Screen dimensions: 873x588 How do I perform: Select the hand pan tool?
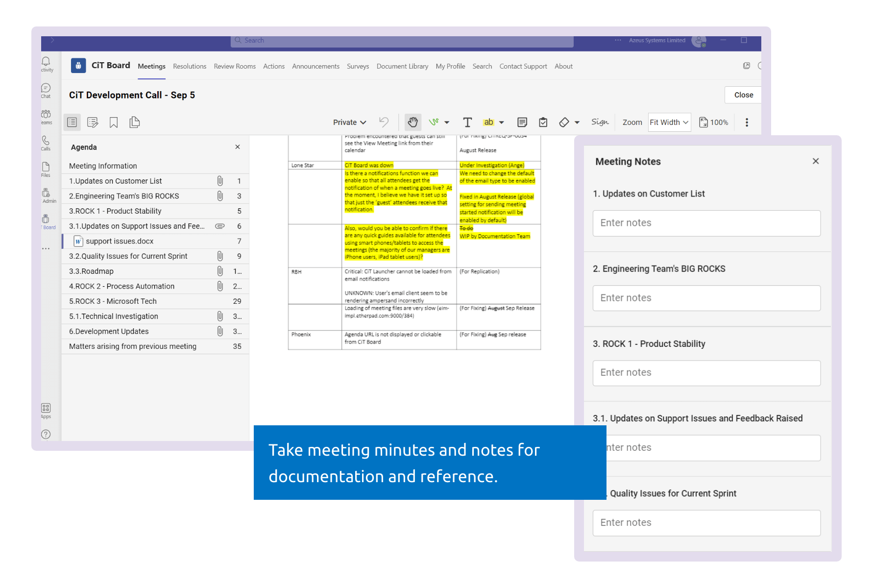click(413, 122)
